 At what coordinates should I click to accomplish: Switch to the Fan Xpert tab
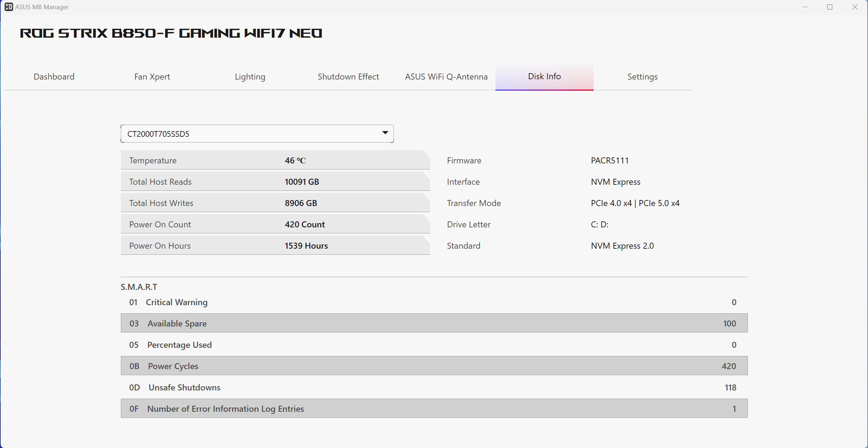click(152, 77)
